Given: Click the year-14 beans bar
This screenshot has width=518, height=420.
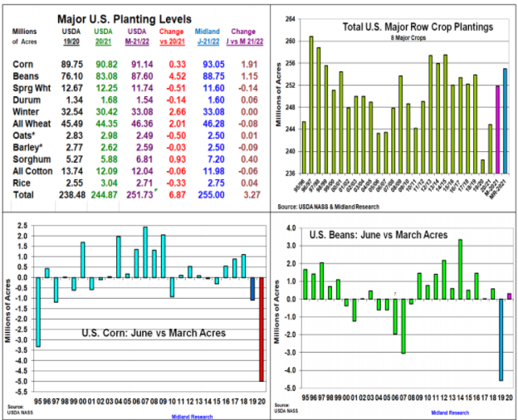Looking at the screenshot, I should point(460,269).
